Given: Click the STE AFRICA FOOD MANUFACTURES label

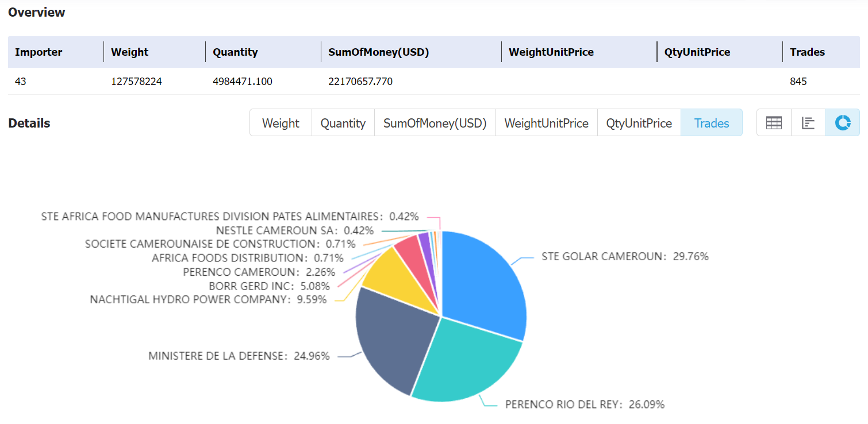Looking at the screenshot, I should click(x=230, y=217).
